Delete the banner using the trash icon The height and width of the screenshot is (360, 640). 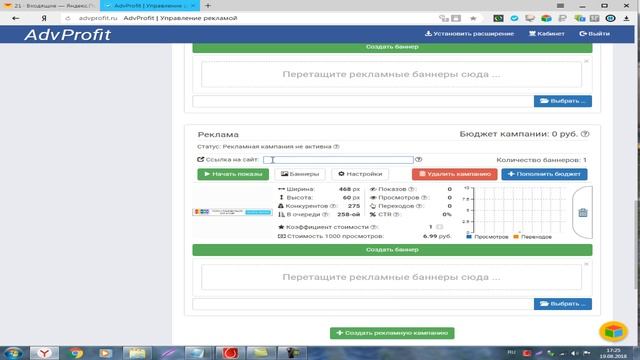[583, 212]
